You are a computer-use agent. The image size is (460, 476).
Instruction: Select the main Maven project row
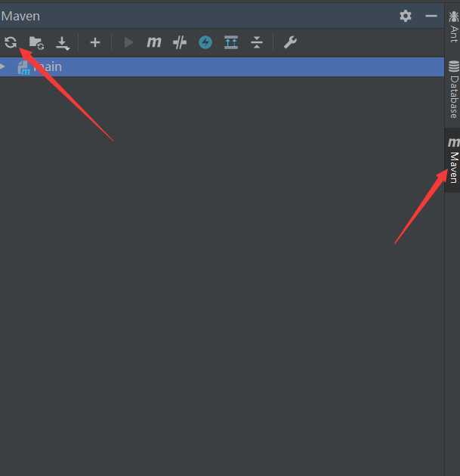[x=222, y=66]
